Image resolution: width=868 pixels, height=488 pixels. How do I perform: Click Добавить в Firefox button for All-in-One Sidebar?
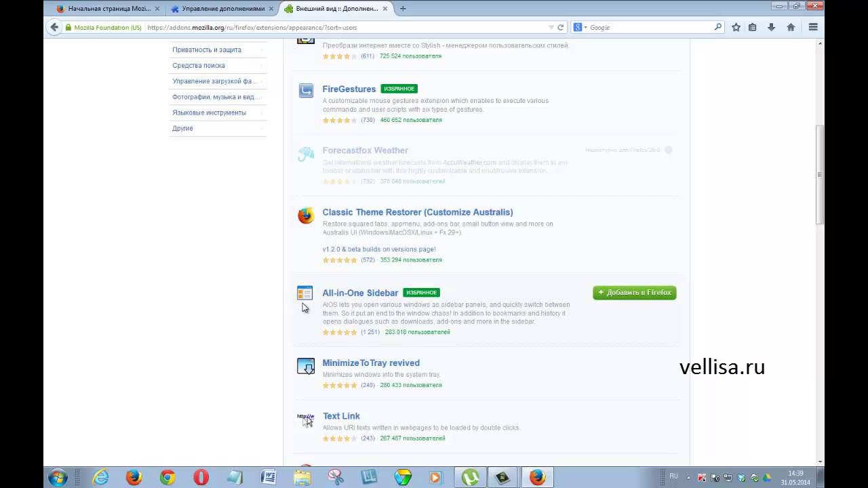(x=634, y=293)
